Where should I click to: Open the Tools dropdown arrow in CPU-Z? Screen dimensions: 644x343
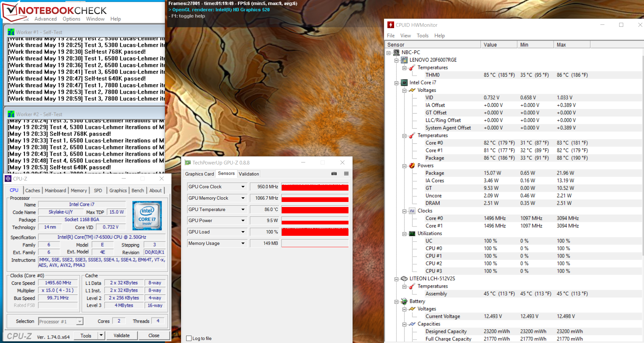tap(101, 335)
